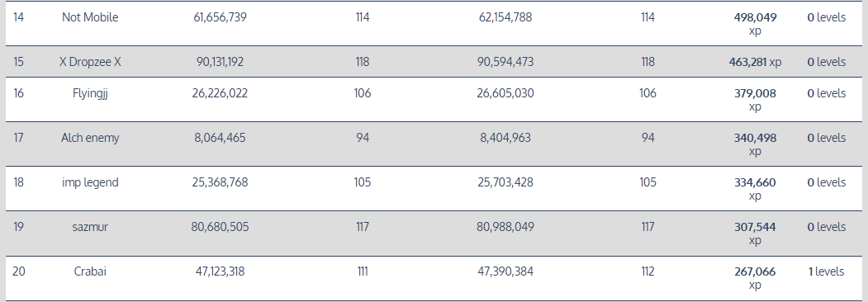Click end experience 80,988,049

tap(505, 227)
